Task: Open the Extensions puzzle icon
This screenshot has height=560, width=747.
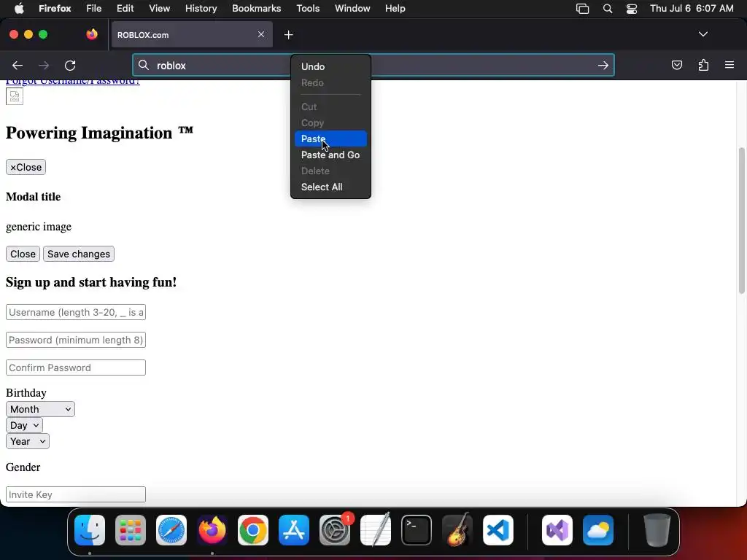Action: click(703, 65)
